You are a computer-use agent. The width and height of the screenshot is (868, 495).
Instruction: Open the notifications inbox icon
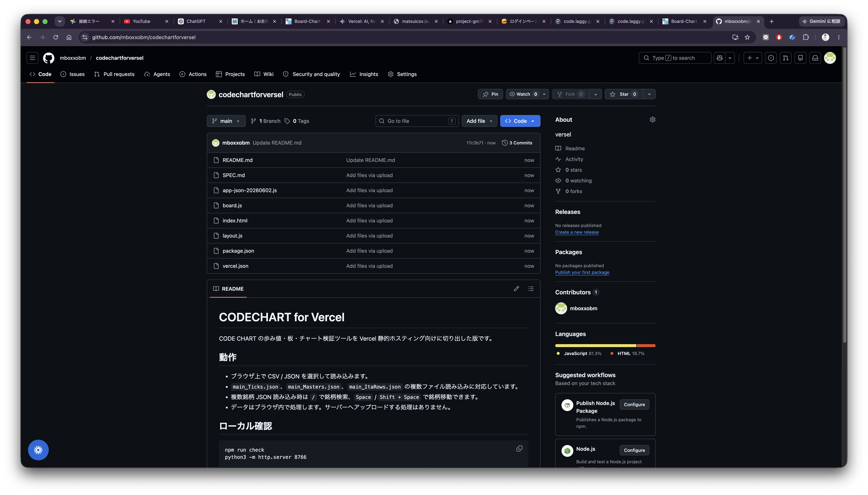pyautogui.click(x=815, y=58)
